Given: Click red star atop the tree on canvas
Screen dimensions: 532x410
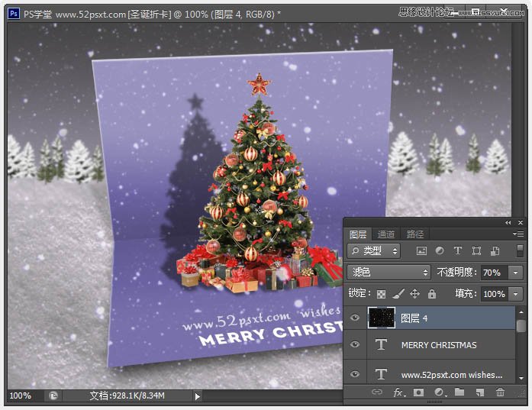Looking at the screenshot, I should point(259,84).
